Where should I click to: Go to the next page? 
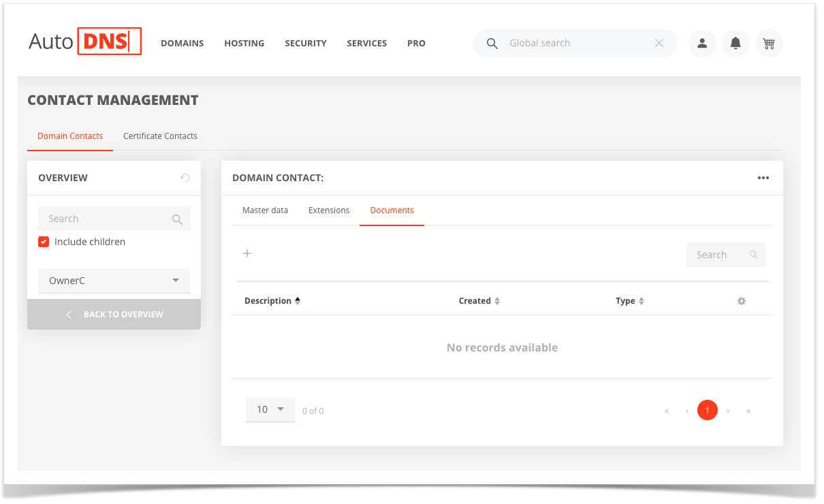pyautogui.click(x=728, y=411)
